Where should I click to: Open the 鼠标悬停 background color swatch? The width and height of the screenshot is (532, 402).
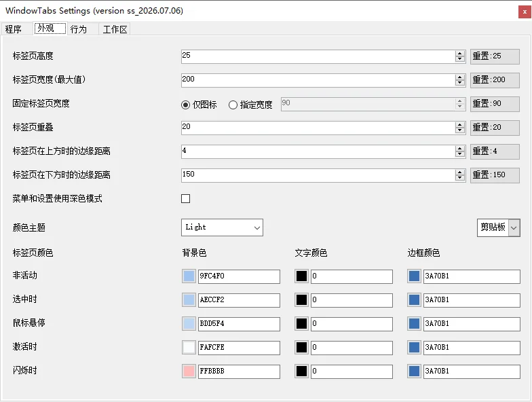click(x=189, y=323)
